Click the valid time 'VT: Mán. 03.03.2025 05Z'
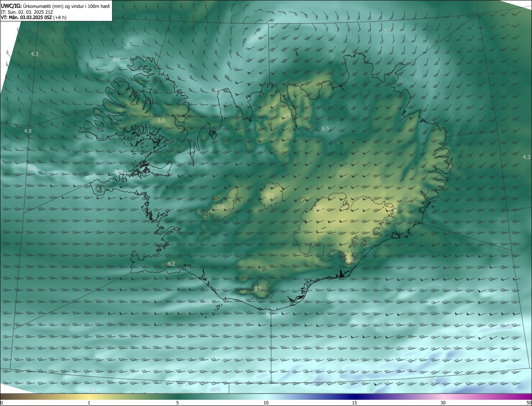Screen dimensions: 532x406 click(26, 17)
